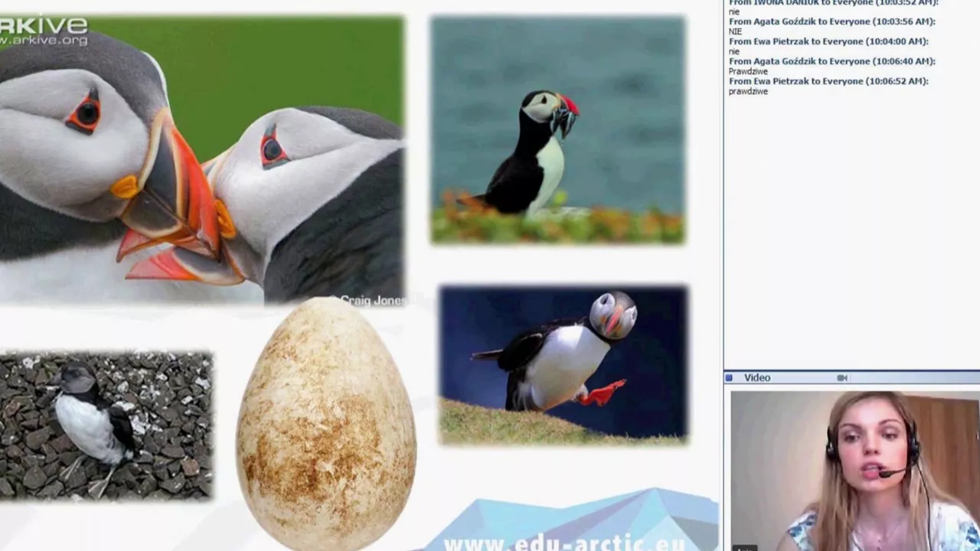Viewport: 980px width, 551px height.
Task: Select chat message "Prawdziwe" from Agata Goździk
Action: 748,71
